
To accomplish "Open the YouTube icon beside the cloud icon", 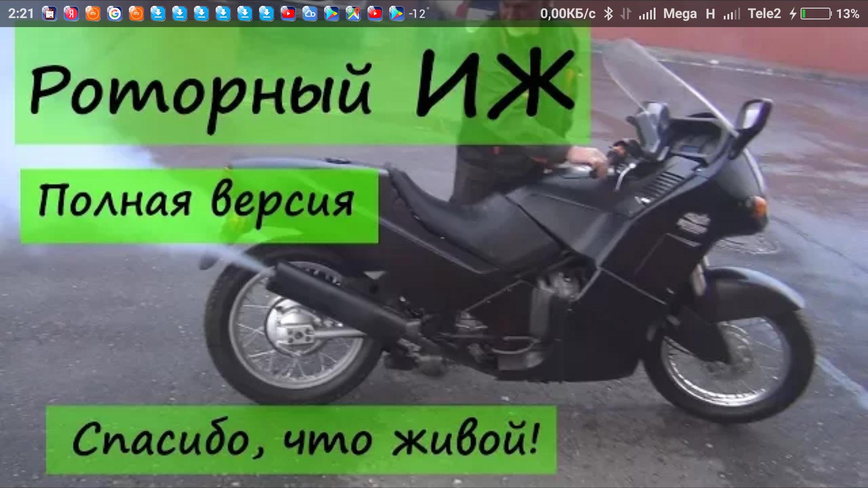I will (x=288, y=14).
